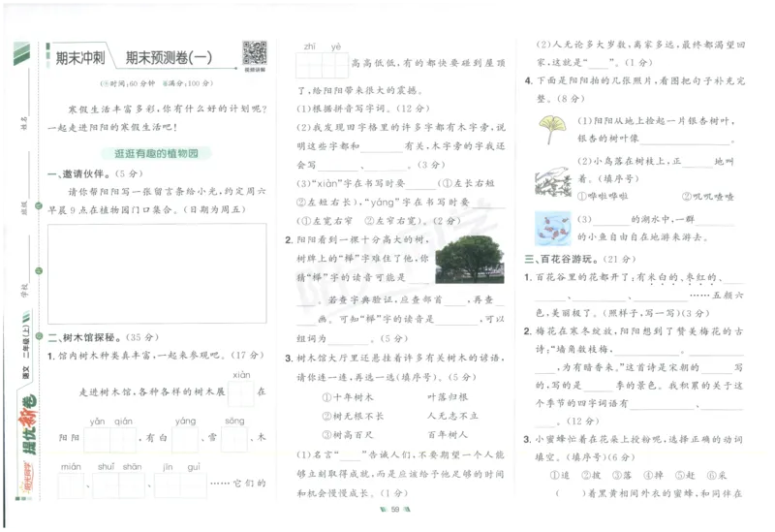Click the title 期末预测卷(一)

point(169,58)
